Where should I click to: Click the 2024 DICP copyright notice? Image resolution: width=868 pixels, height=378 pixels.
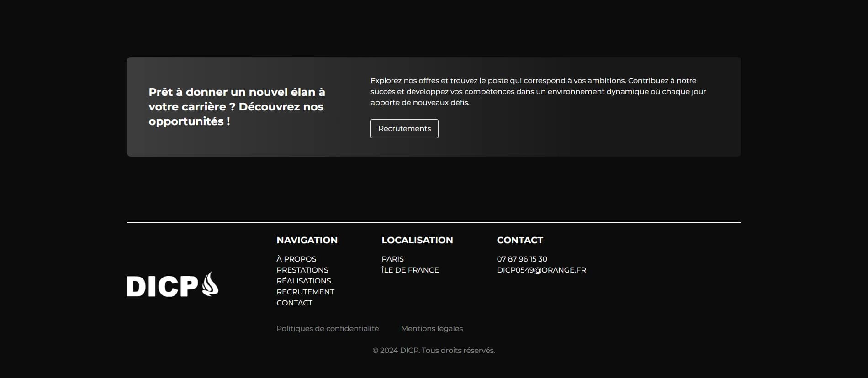(x=434, y=350)
